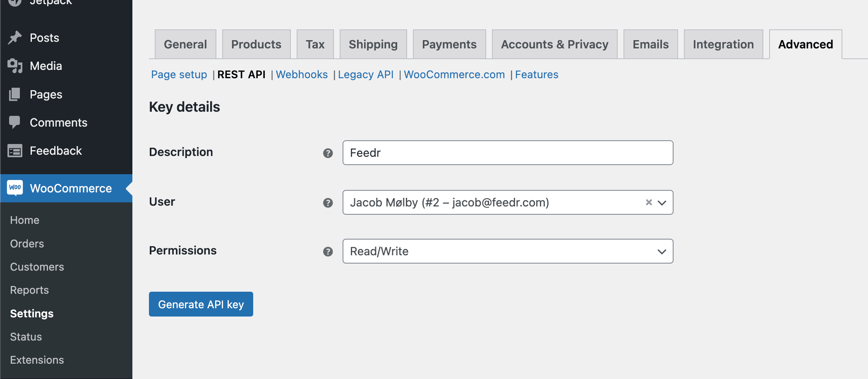Switch to the Products tab
868x379 pixels.
(x=256, y=44)
